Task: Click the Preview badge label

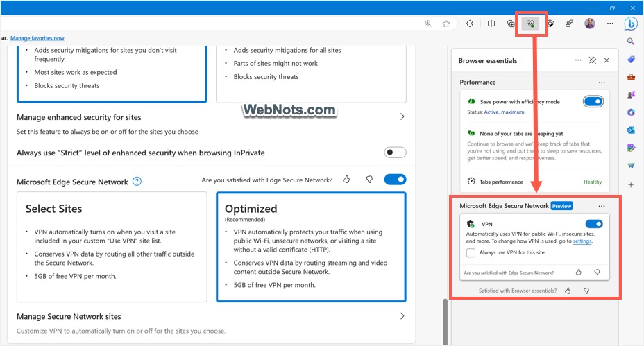Action: coord(561,206)
